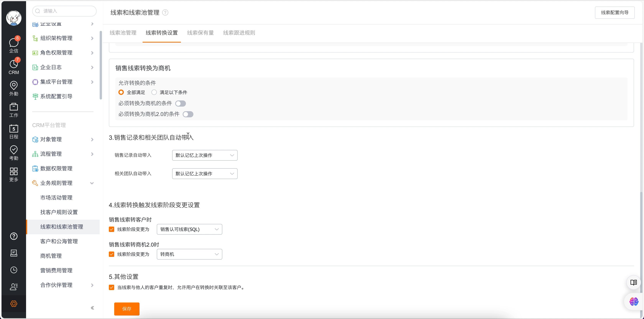Screen dimensions: 644x319
Task: Open the floating book guide icon
Action: [633, 283]
